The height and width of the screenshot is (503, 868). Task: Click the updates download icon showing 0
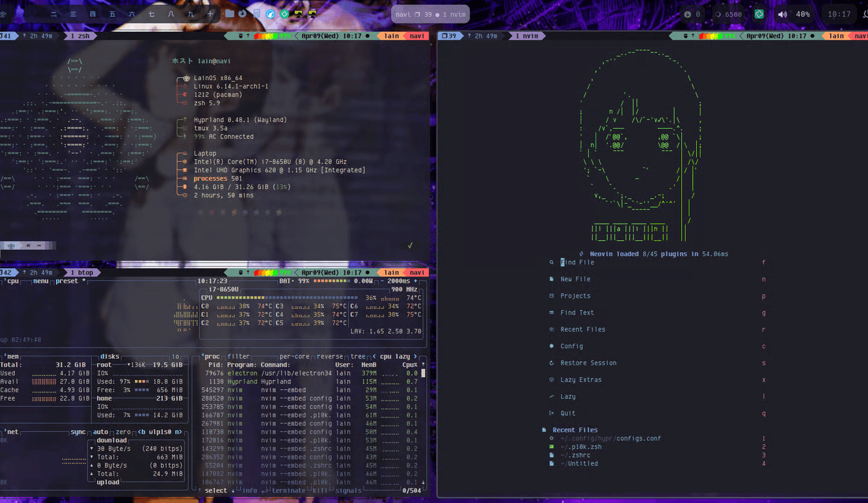(688, 14)
